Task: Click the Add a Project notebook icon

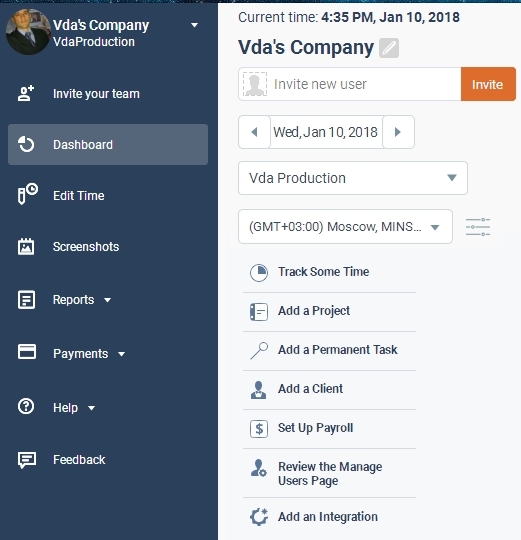Action: point(259,312)
